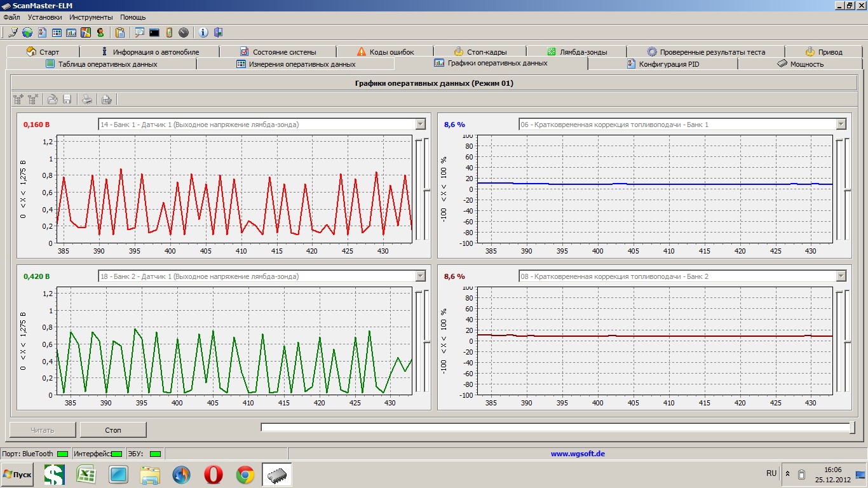Expand the fuel correction Bank 1 dropdown
This screenshot has width=868, height=488.
pyautogui.click(x=841, y=125)
